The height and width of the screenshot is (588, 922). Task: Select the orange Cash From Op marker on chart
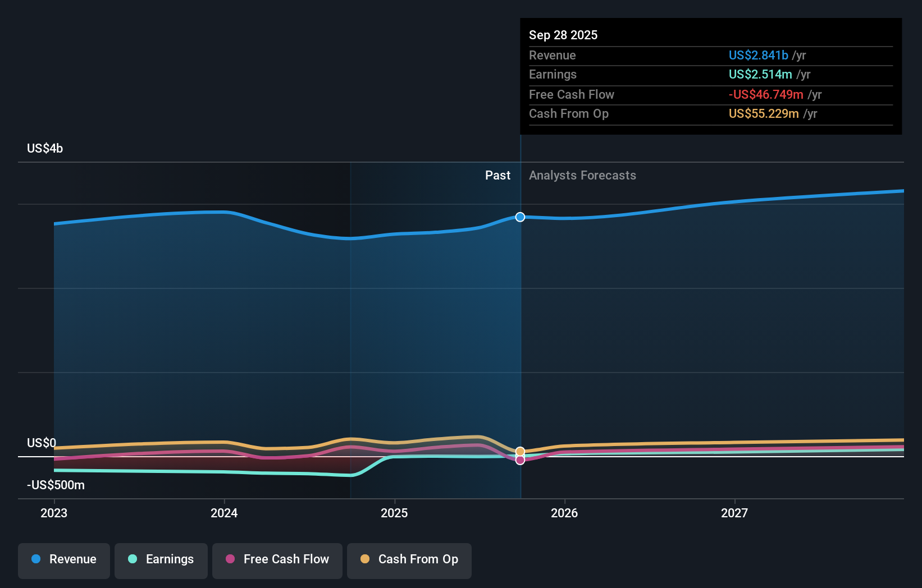(x=520, y=451)
